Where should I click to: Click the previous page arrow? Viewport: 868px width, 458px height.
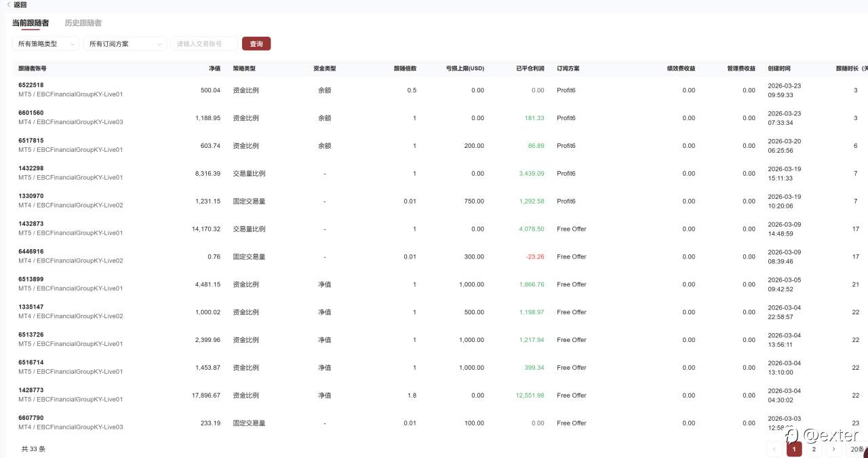coord(774,449)
